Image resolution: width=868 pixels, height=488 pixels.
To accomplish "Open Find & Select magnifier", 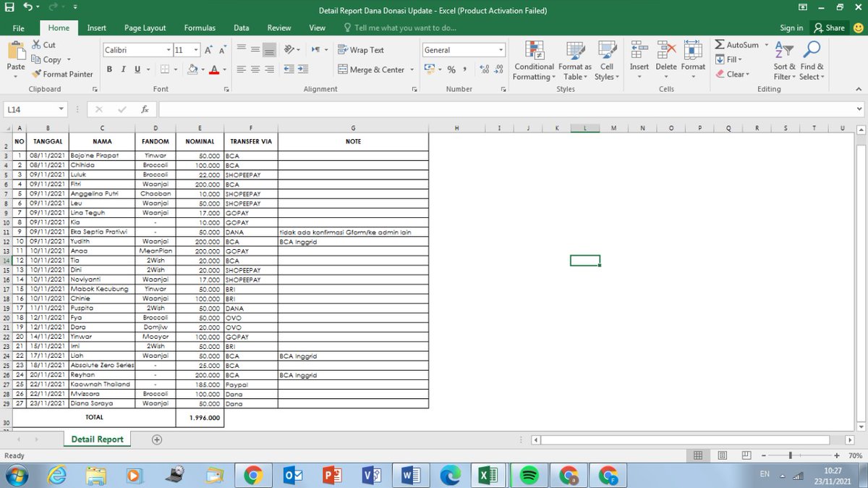I will [x=812, y=61].
